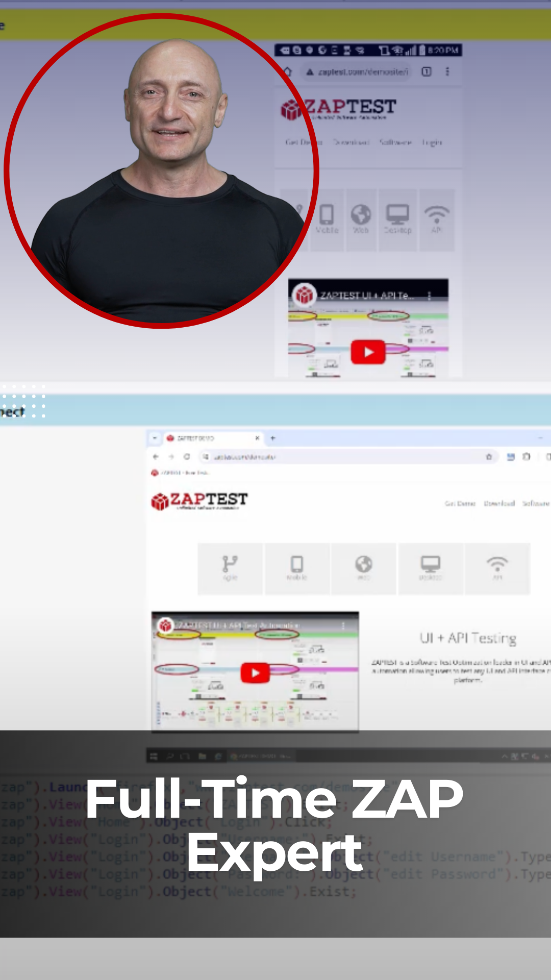Click the UI + API Testing heading
This screenshot has height=980, width=551.
tap(468, 638)
